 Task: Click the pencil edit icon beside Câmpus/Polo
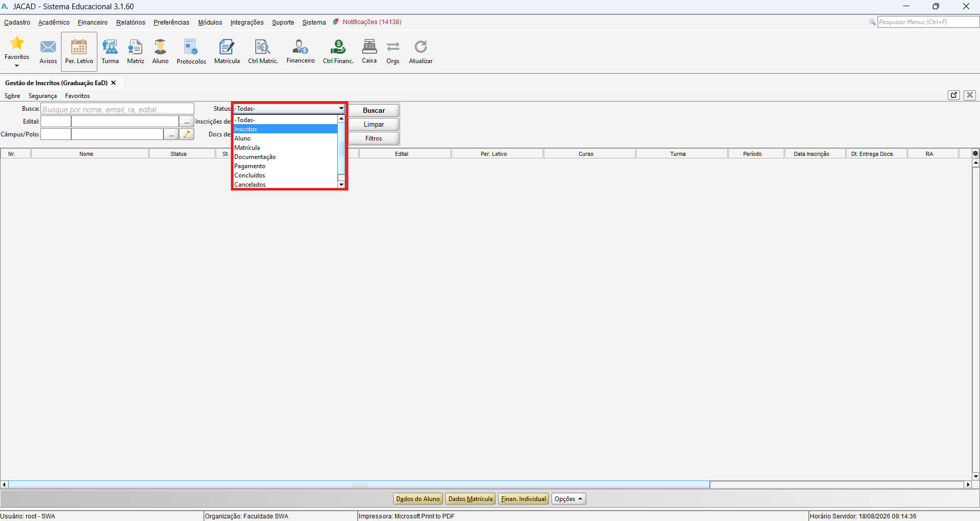187,134
